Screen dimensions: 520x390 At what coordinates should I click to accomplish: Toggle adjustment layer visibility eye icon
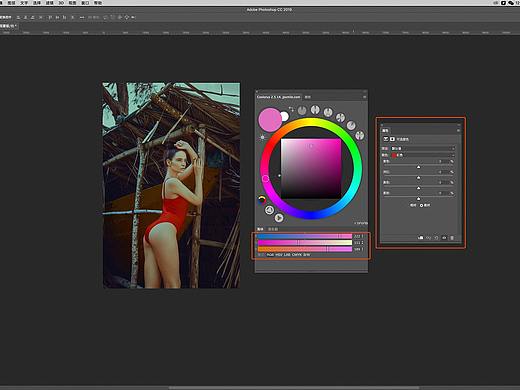click(444, 238)
